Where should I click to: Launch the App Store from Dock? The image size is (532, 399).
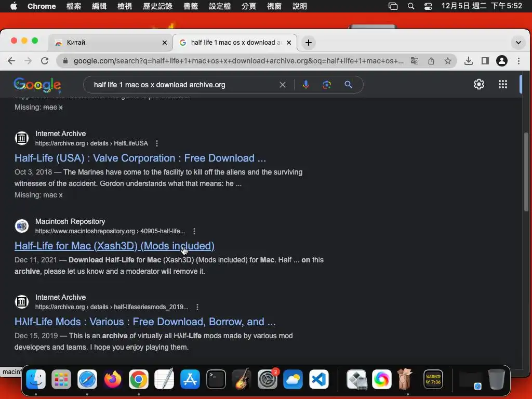pos(190,379)
